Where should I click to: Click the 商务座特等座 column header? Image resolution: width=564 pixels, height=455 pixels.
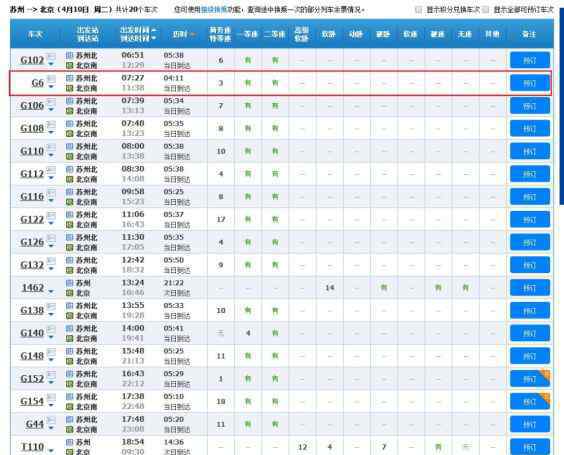point(220,34)
